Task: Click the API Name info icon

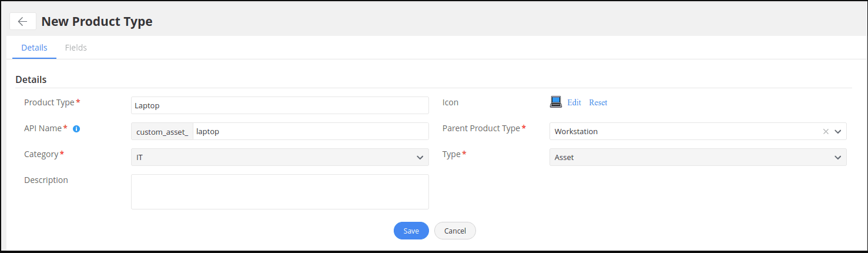Action: click(x=76, y=128)
